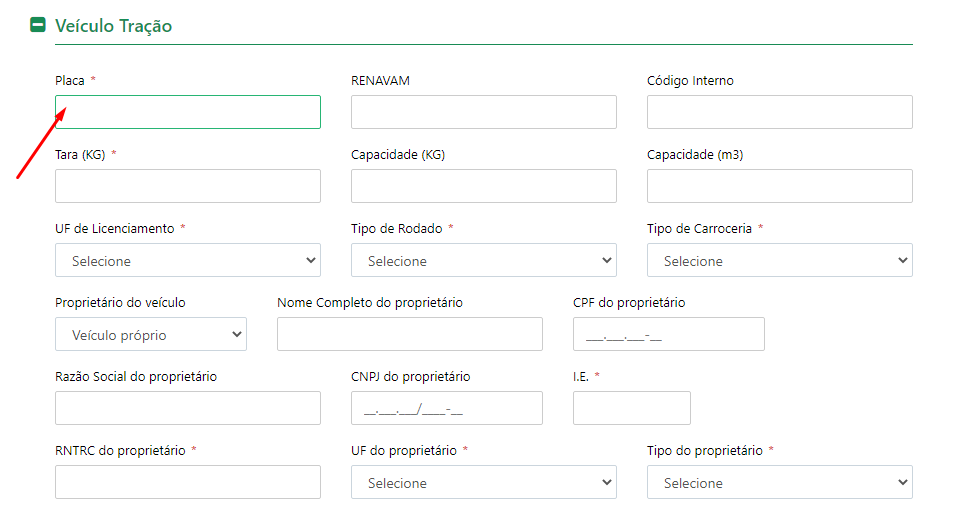This screenshot has height=518, width=967.
Task: Open the UF do proprietário dropdown
Action: [x=484, y=482]
